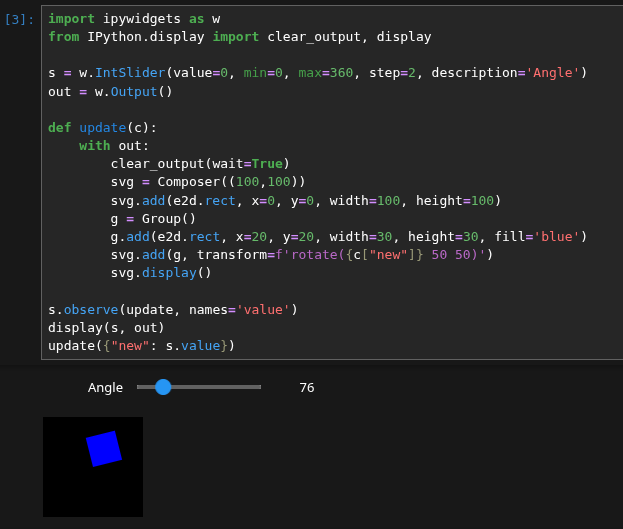Click the 'def update(c):' line
This screenshot has height=529, width=623.
(103, 128)
